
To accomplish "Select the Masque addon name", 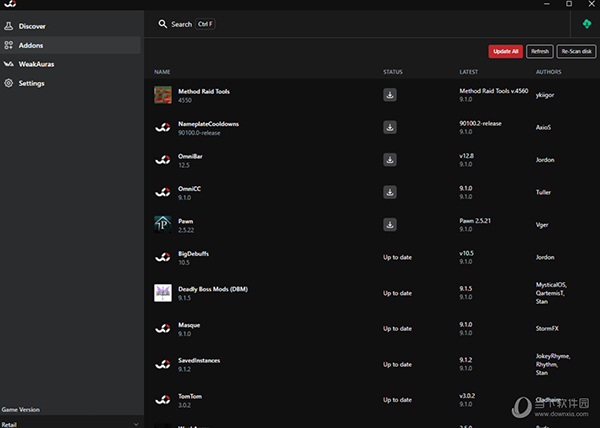I will pyautogui.click(x=189, y=325).
